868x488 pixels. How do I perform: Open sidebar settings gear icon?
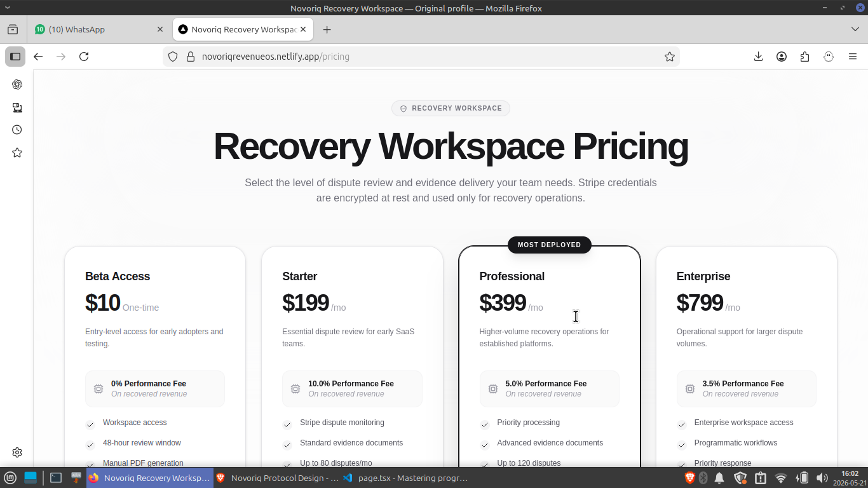tap(17, 452)
